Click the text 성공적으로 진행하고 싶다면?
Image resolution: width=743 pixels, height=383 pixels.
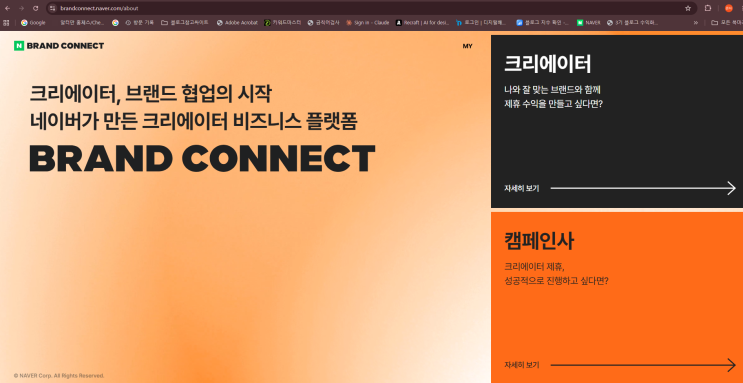(556, 281)
